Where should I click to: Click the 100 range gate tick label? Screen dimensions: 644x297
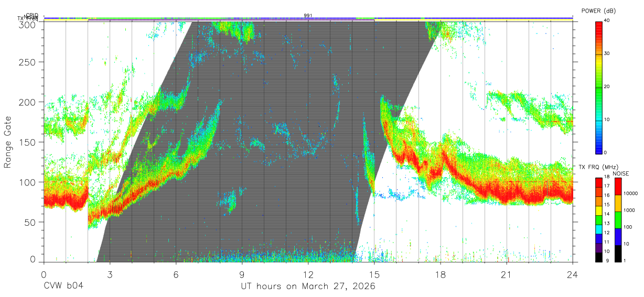tap(28, 182)
